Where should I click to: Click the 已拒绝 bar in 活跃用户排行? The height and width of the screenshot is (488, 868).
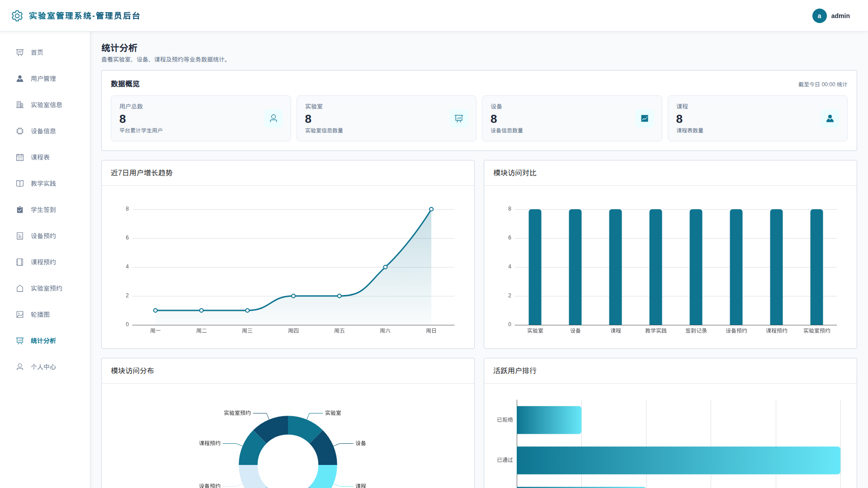tap(549, 420)
